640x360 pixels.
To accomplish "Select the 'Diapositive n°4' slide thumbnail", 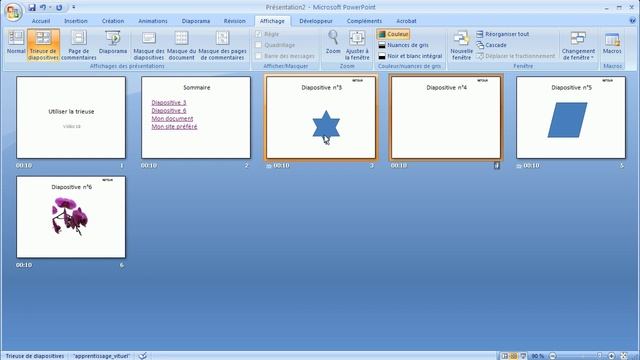I will coord(446,118).
